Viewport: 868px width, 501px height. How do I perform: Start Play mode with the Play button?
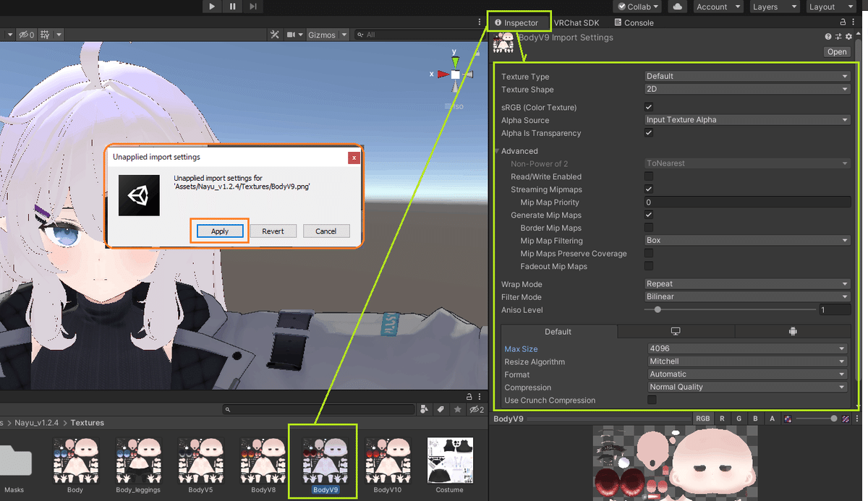point(212,7)
